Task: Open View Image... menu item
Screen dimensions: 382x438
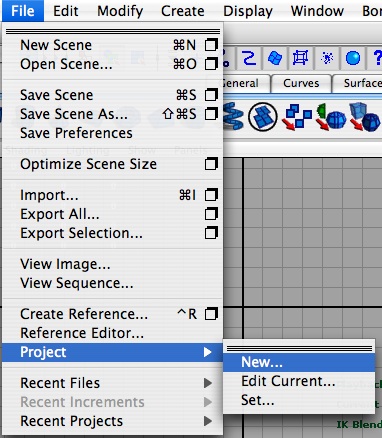Action: pyautogui.click(x=113, y=264)
